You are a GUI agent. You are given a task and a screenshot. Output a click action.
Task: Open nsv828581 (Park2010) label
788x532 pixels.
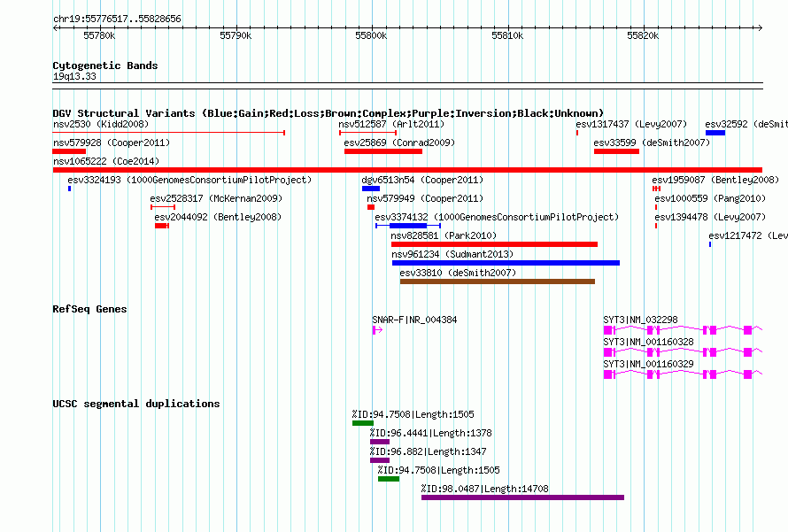pyautogui.click(x=444, y=235)
